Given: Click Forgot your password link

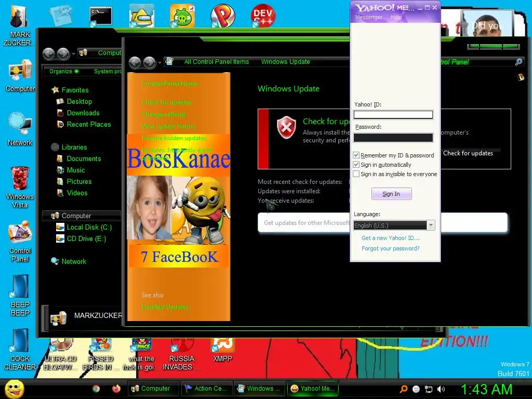Looking at the screenshot, I should (x=390, y=248).
